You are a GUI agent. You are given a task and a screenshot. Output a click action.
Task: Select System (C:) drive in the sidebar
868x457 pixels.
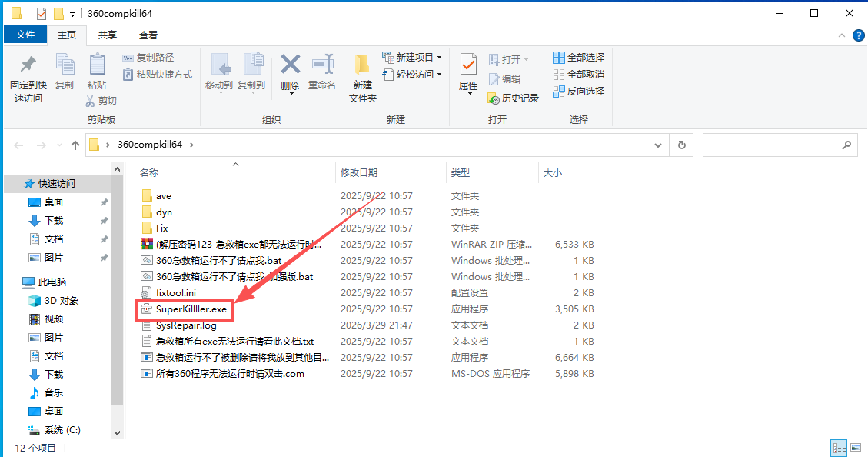62,430
